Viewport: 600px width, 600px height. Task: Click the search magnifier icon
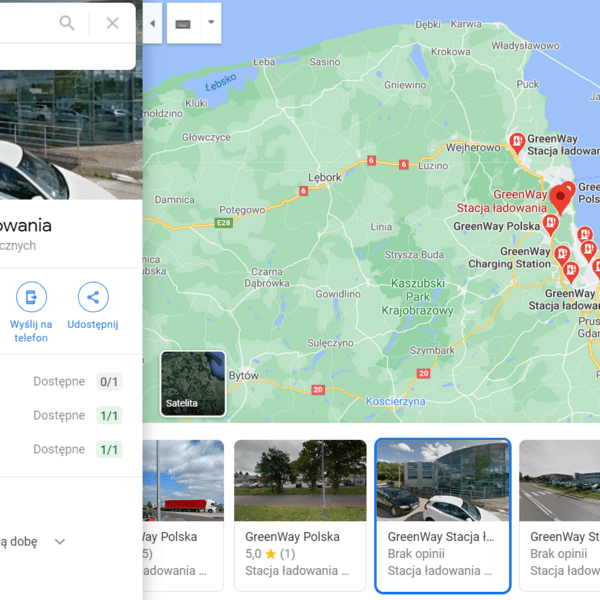click(67, 23)
